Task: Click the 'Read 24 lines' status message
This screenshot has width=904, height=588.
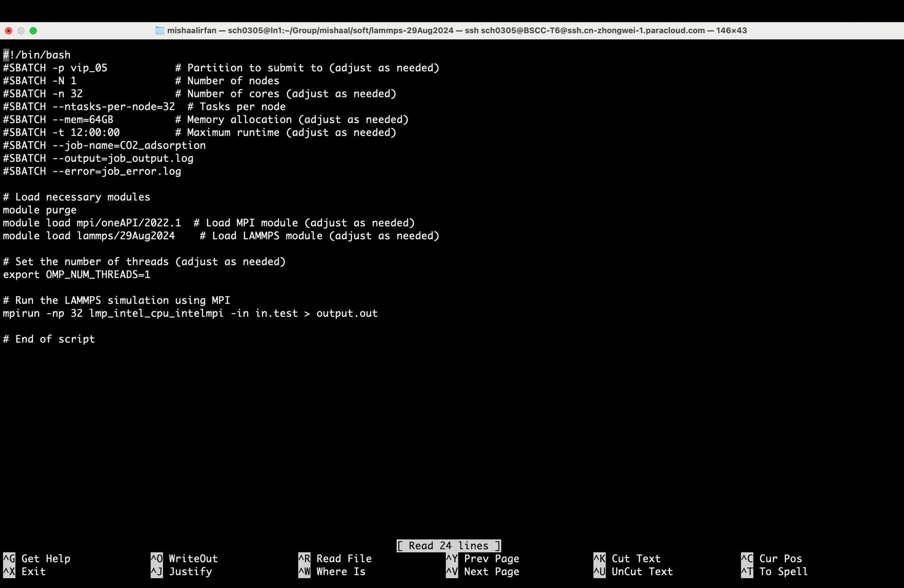Action: (449, 546)
